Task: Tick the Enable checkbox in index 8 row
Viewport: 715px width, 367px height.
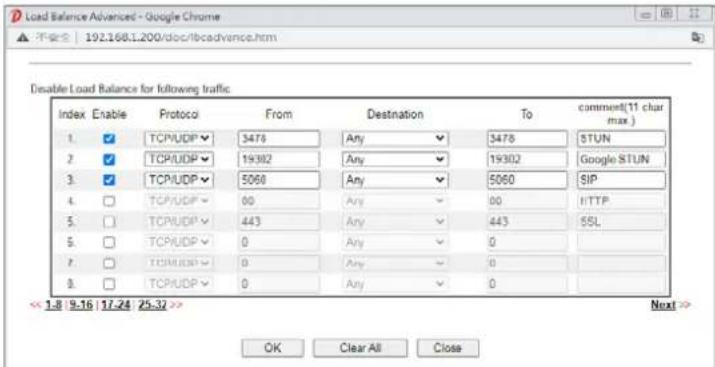Action: [109, 284]
